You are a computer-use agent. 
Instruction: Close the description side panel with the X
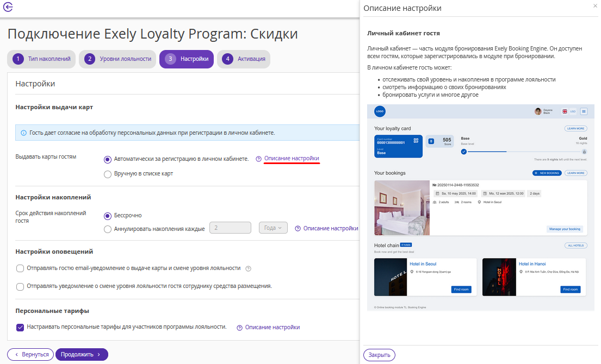pos(595,5)
